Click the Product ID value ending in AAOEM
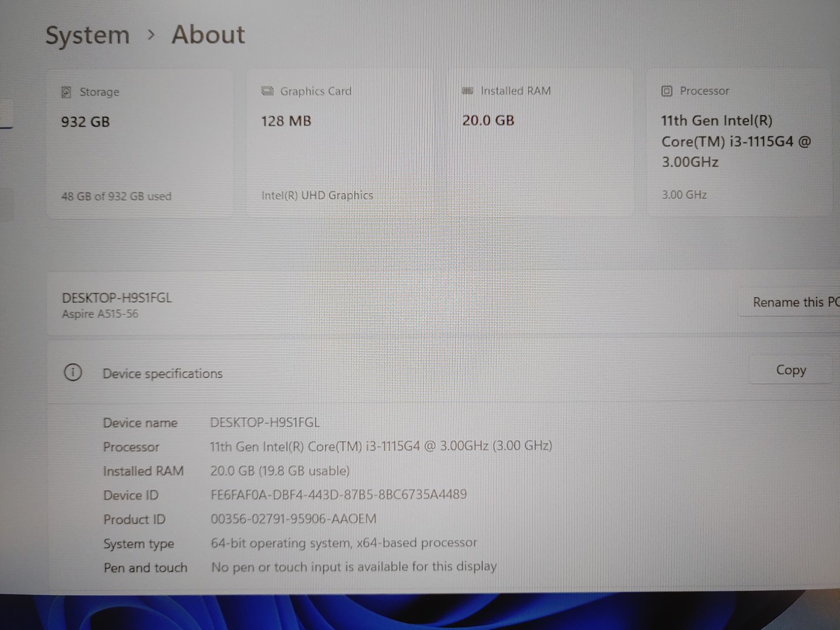Viewport: 840px width, 630px height. pos(293,519)
